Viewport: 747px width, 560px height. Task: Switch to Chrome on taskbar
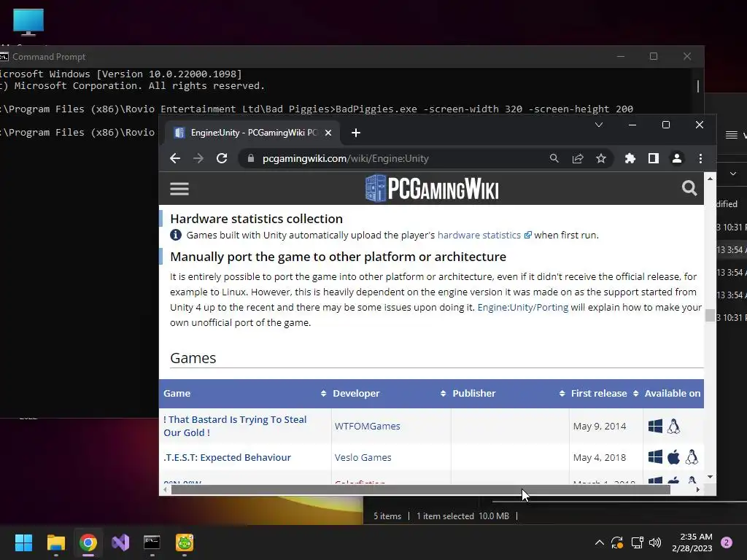tap(88, 542)
